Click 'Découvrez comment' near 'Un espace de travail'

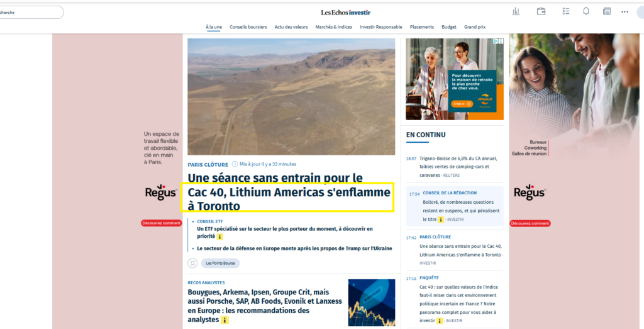point(162,223)
